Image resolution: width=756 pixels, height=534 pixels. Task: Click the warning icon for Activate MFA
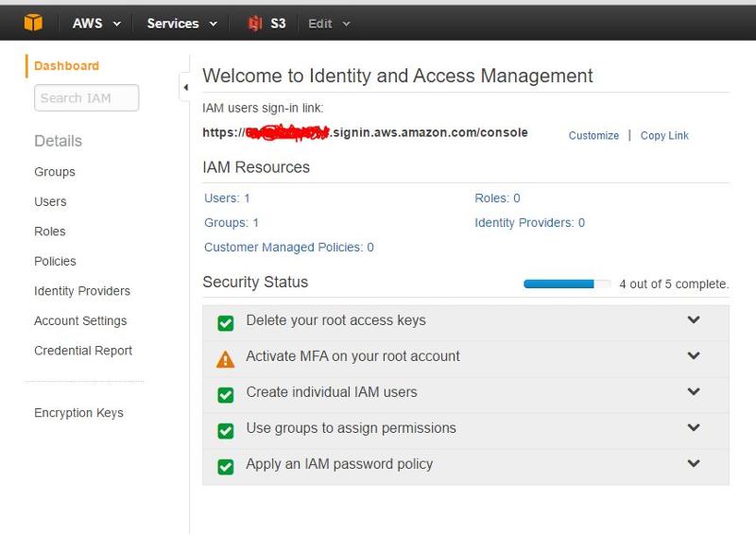225,359
